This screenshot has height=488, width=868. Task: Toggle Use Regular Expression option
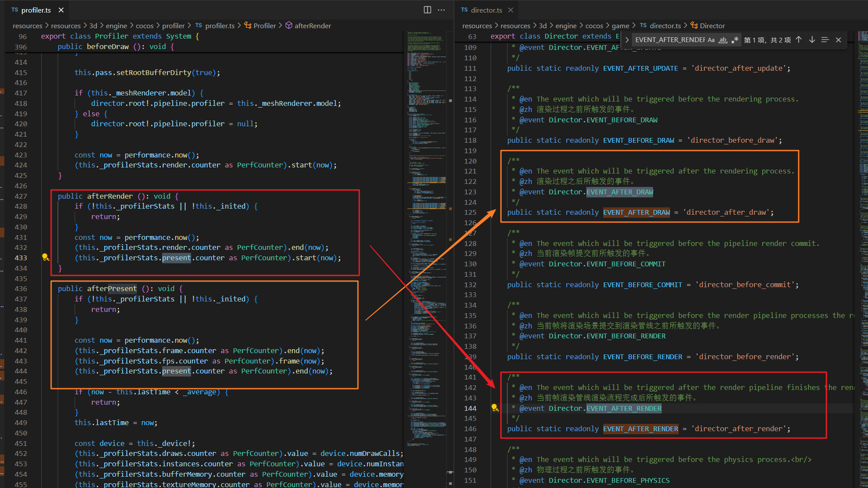(735, 40)
